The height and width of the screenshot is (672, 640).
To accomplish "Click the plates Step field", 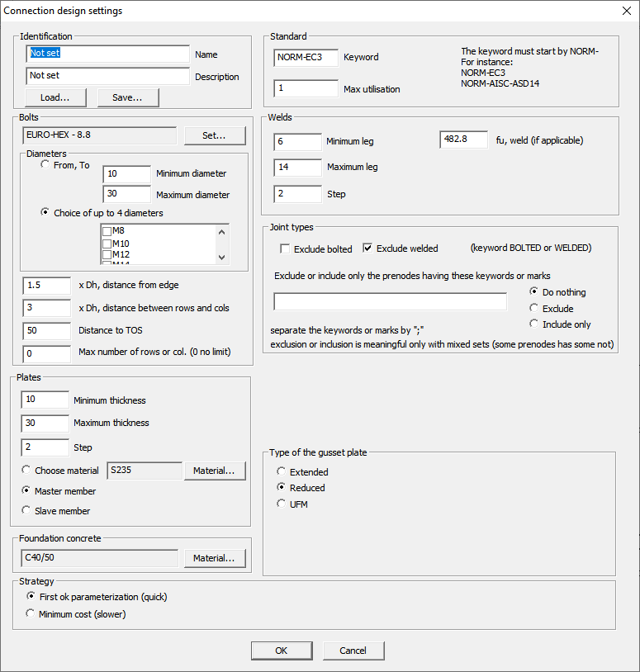I will 45,447.
